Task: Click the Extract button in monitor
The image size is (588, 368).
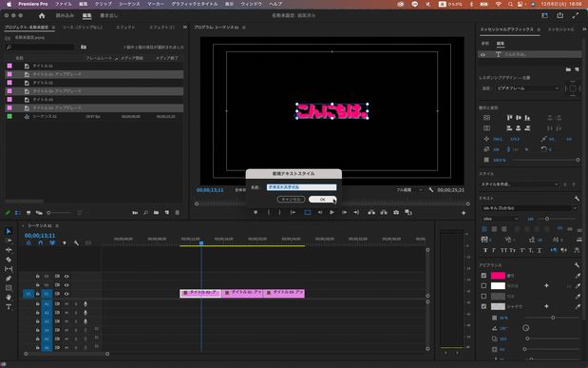Action: point(384,213)
